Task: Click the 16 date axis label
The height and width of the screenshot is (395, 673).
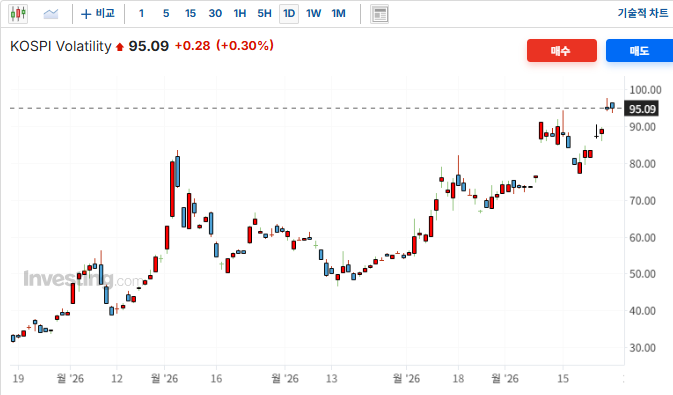Action: (x=216, y=379)
